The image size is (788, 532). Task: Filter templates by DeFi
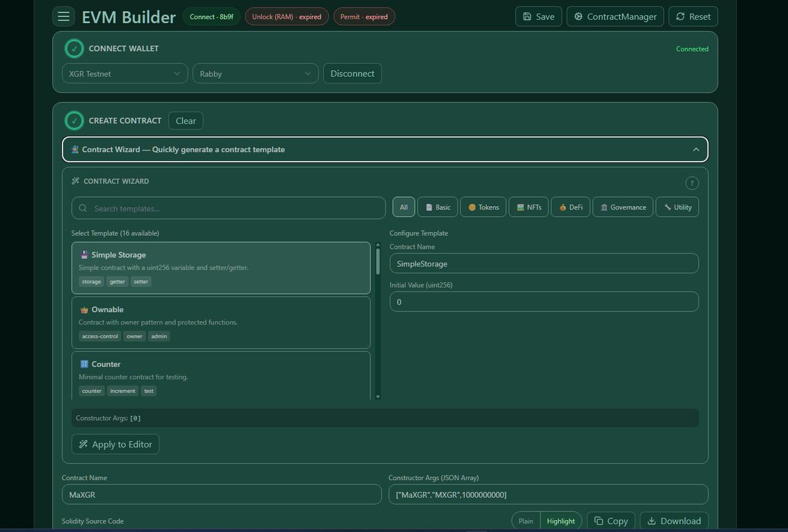click(571, 207)
